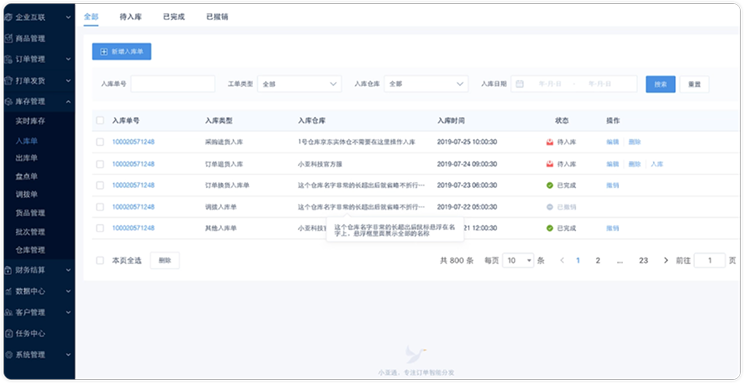
Task: Click the 数据中心 chart icon
Action: point(8,291)
